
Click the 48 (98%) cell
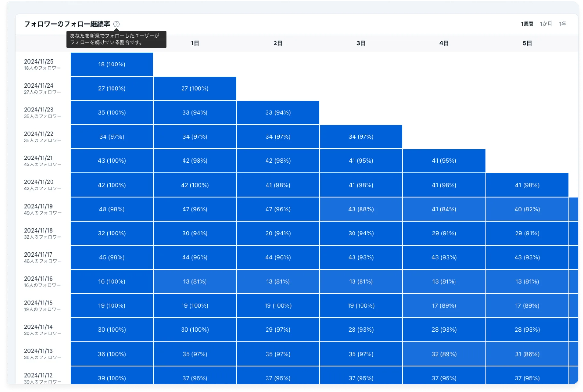112,209
